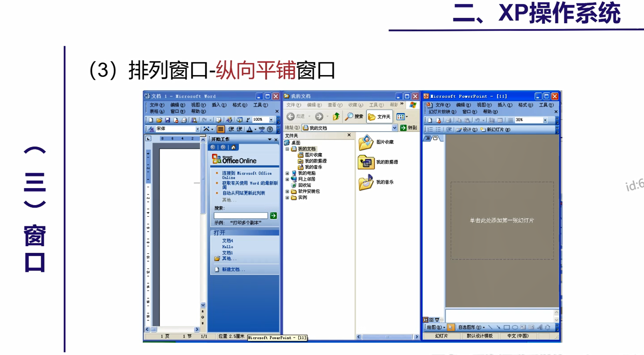Switch to PowerPoint slides thumbnail tab
Screen dimensions: 644x355
(435, 138)
